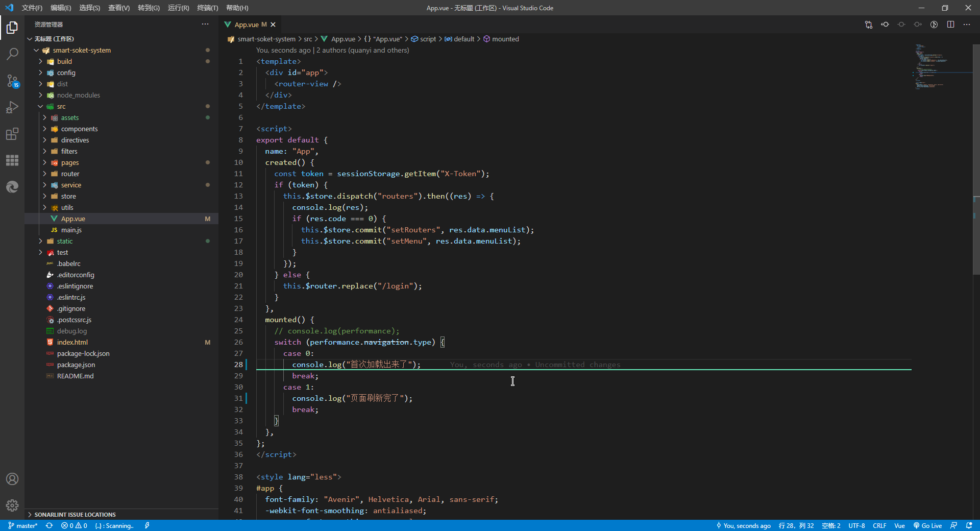Viewport: 980px width, 531px height.
Task: Click the script breadcrumb item
Action: point(424,39)
